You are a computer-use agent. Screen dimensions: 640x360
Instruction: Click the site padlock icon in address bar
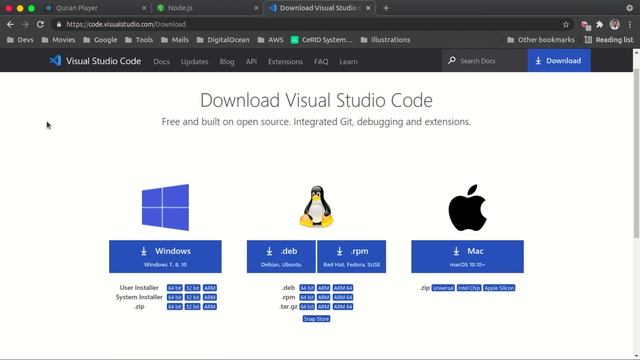tap(59, 24)
